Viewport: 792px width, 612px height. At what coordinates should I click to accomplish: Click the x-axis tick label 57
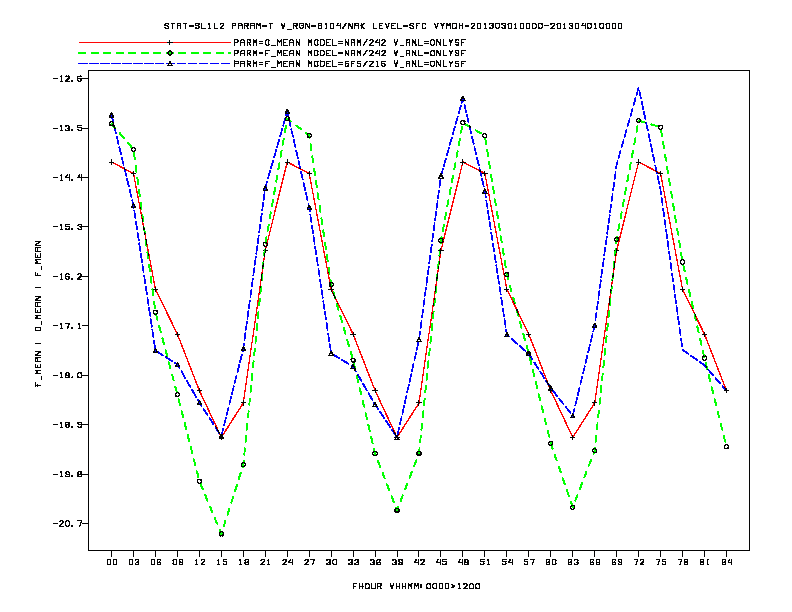(529, 562)
